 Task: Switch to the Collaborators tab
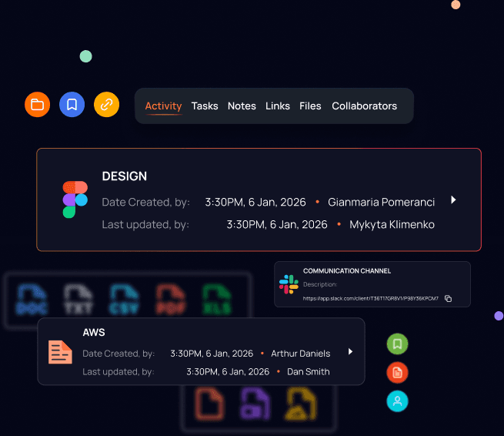[364, 106]
